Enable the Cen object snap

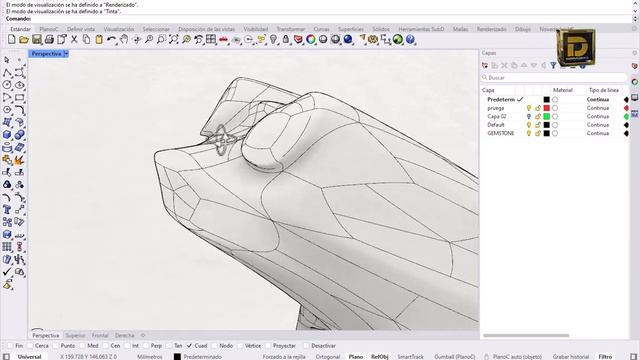[106, 346]
